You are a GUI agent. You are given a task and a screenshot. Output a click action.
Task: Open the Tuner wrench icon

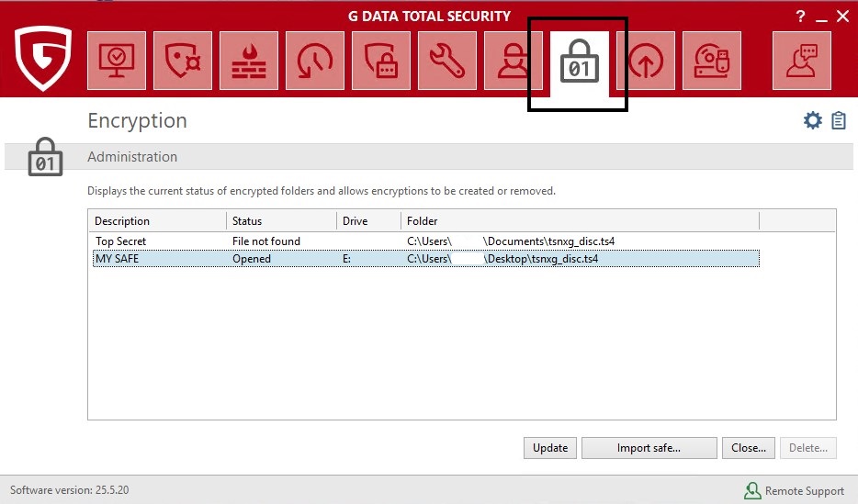click(447, 60)
